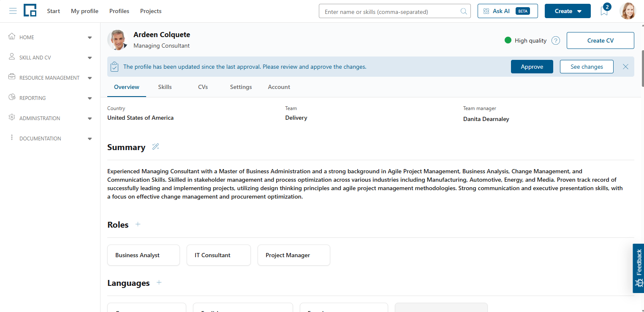This screenshot has height=312, width=644.
Task: Expand the DOCUMENTATION sidebar section
Action: (x=90, y=139)
